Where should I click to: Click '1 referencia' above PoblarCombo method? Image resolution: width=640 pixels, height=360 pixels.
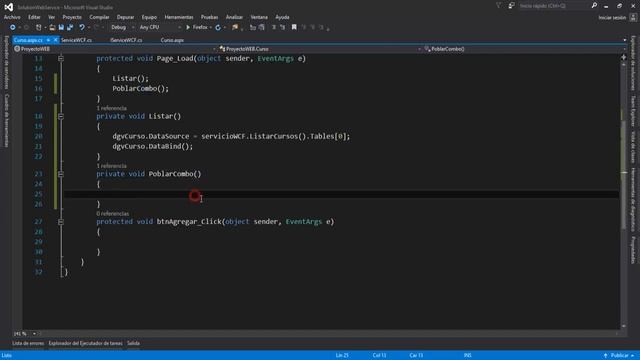click(x=111, y=166)
